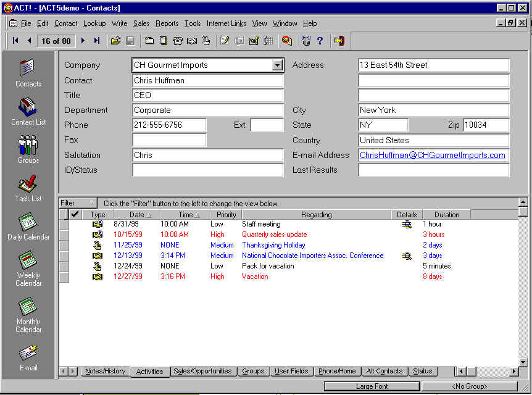532x395 pixels.
Task: Click the Save floppy disk icon
Action: click(x=130, y=41)
